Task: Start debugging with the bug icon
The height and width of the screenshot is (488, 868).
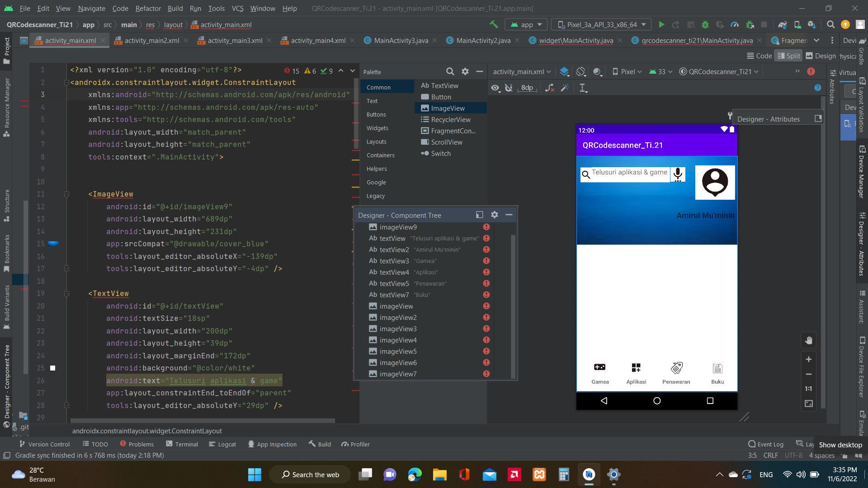Action: (705, 24)
